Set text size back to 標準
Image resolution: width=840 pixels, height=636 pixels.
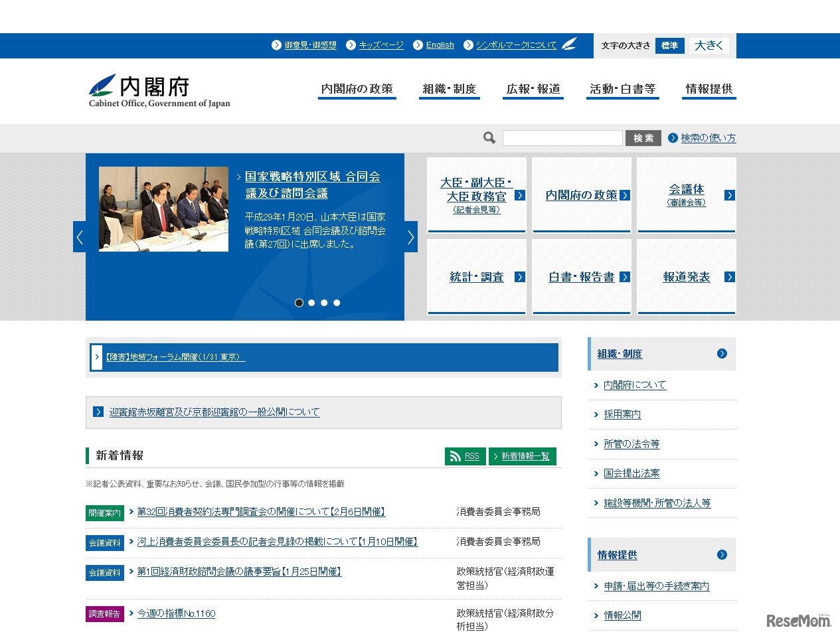[669, 46]
